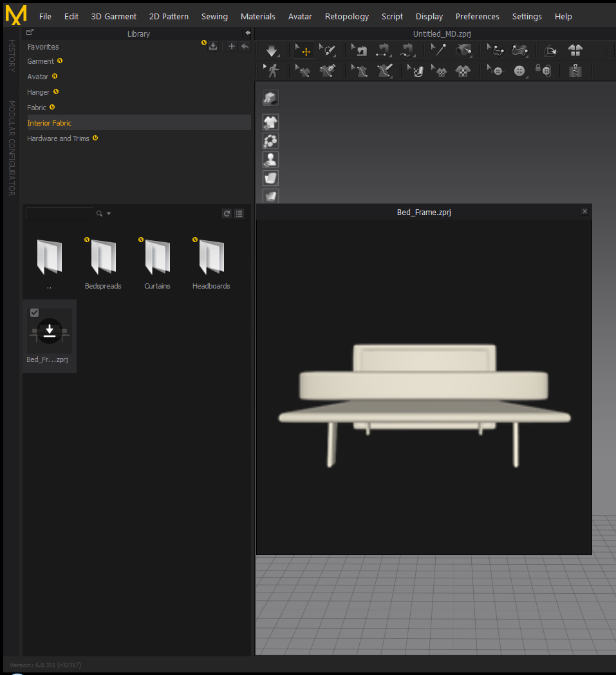Click the Show Avatar icon in viewport
This screenshot has height=675, width=616.
pyautogui.click(x=270, y=160)
